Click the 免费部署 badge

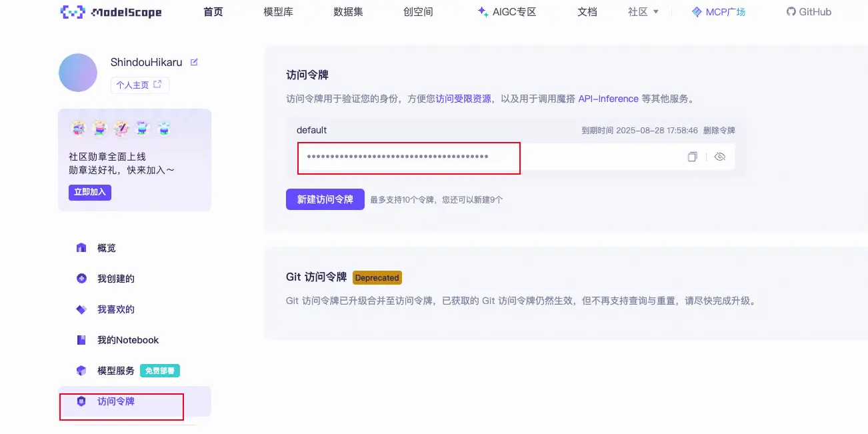[x=160, y=371]
